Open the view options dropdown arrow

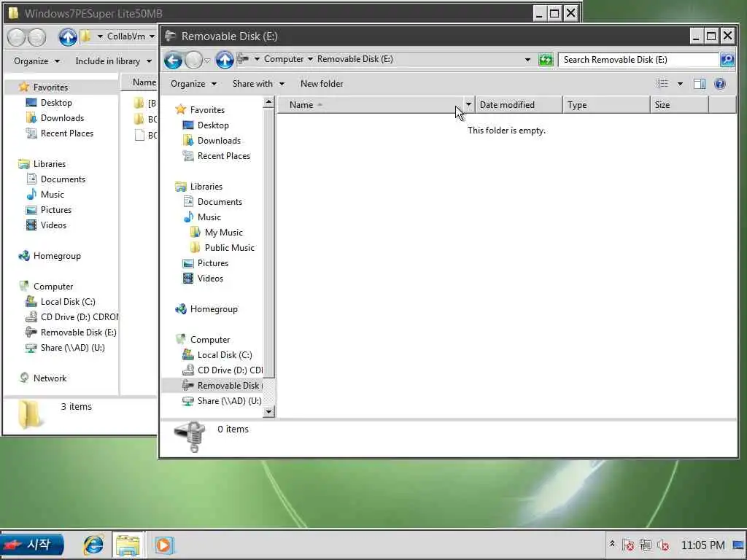point(680,84)
